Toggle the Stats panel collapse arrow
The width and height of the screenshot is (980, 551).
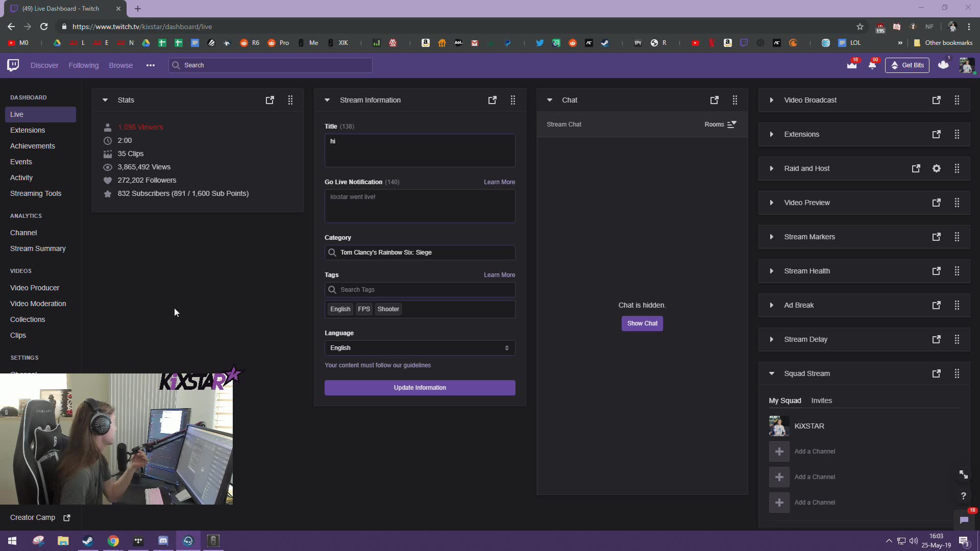[x=104, y=99]
